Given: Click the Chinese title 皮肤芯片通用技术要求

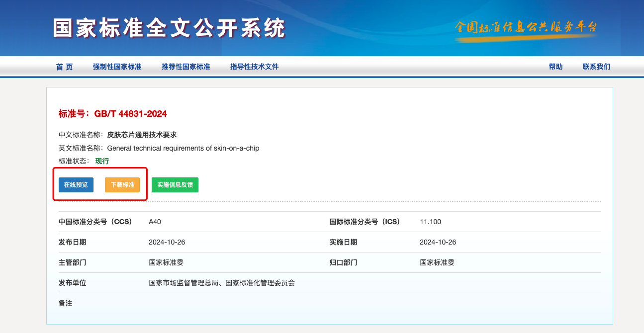Looking at the screenshot, I should click(x=142, y=135).
